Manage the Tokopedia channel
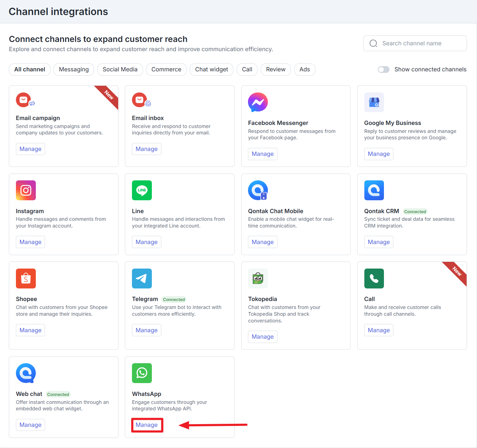 (263, 337)
